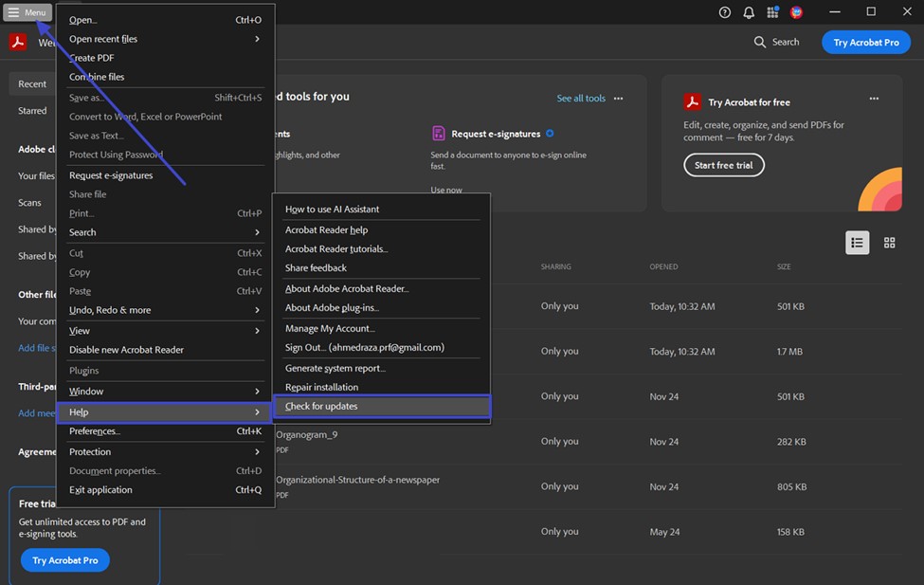Open the apps grid icon
The height and width of the screenshot is (585, 924).
click(x=773, y=12)
